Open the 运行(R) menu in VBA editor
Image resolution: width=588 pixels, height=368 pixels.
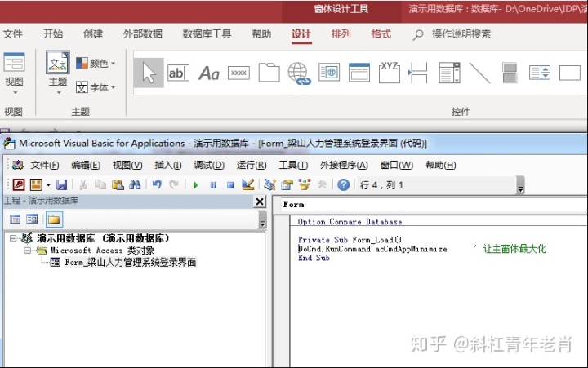pos(252,165)
